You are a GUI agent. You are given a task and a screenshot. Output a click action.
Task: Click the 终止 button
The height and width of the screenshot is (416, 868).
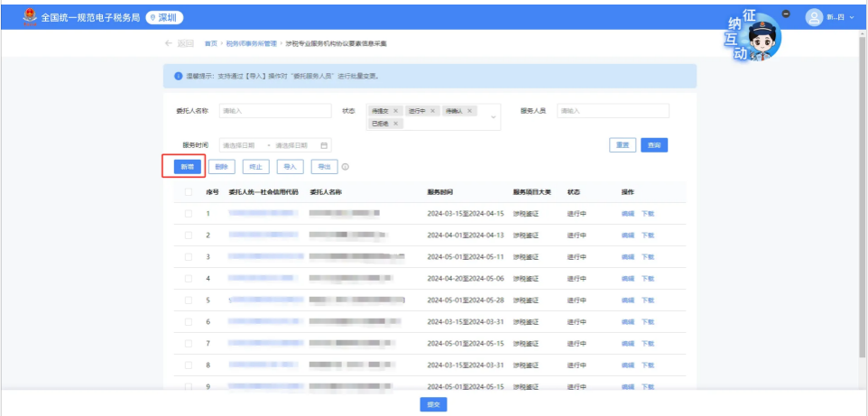tap(255, 167)
